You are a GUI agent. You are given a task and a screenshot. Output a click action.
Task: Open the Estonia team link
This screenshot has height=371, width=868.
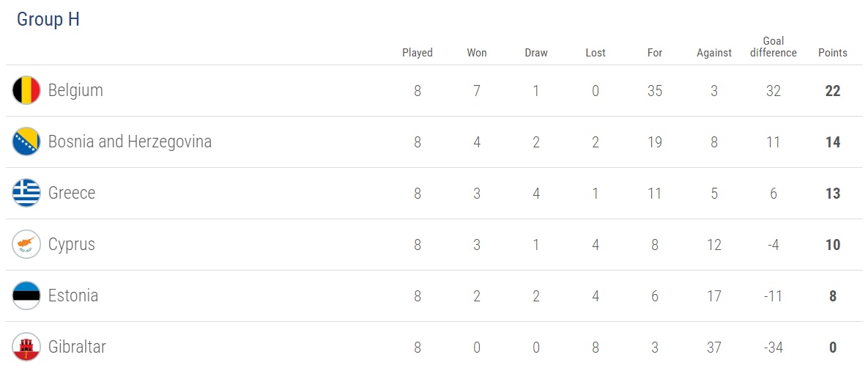tap(73, 296)
